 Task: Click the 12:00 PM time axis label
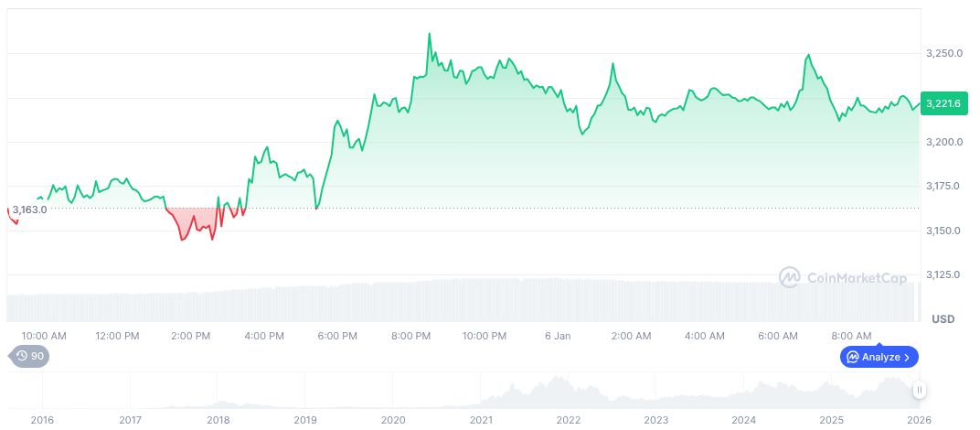pos(117,337)
